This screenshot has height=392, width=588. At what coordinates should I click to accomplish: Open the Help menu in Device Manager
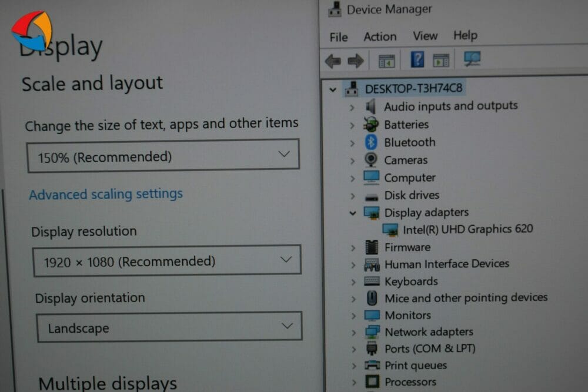coord(465,35)
